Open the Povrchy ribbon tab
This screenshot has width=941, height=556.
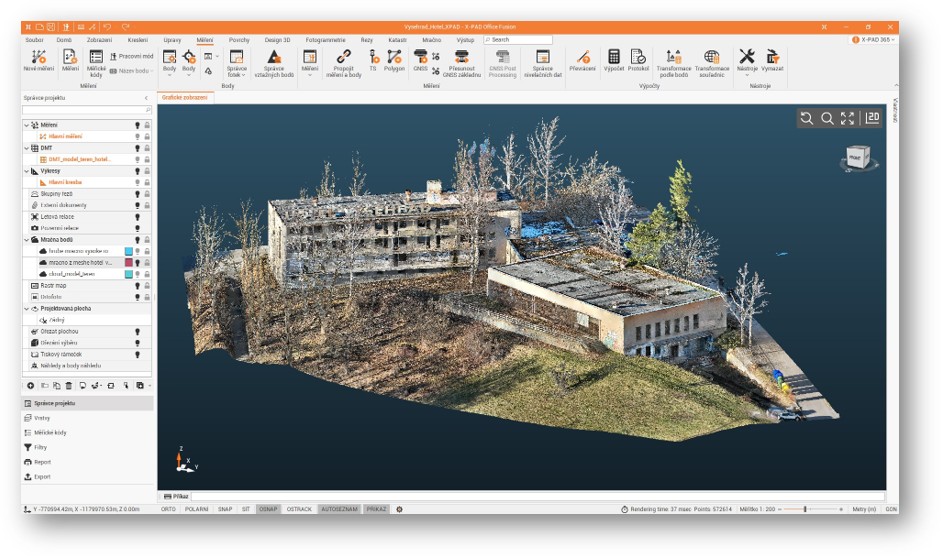tap(239, 40)
